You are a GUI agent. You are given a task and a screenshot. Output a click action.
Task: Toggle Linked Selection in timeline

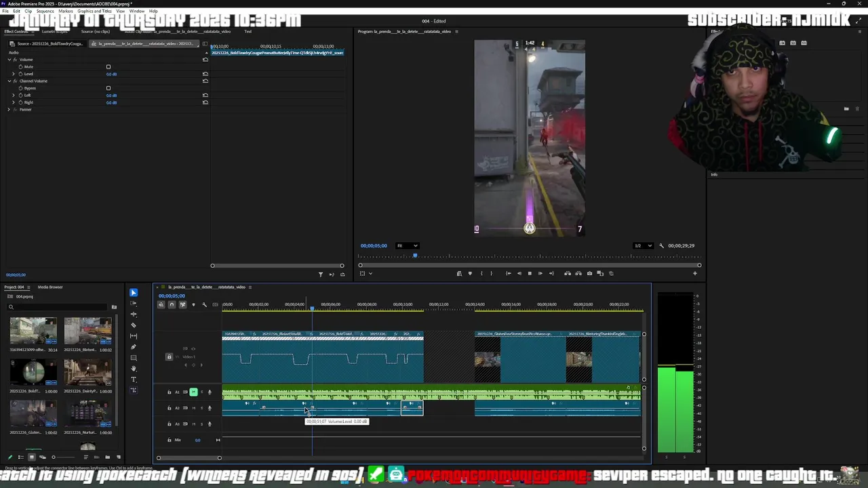click(182, 305)
